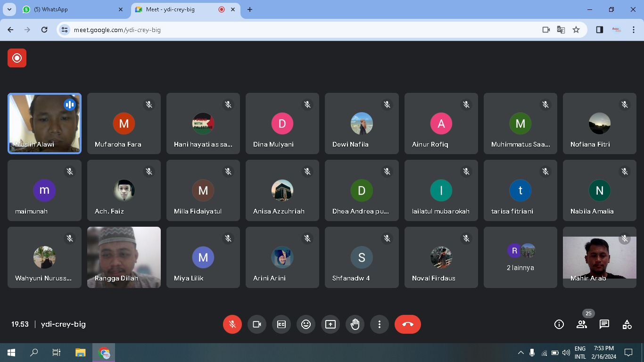Raise hand in the meeting

[x=355, y=324]
